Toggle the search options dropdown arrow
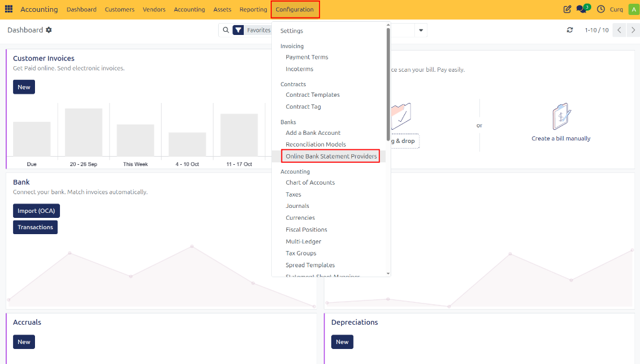640x364 pixels. tap(421, 30)
